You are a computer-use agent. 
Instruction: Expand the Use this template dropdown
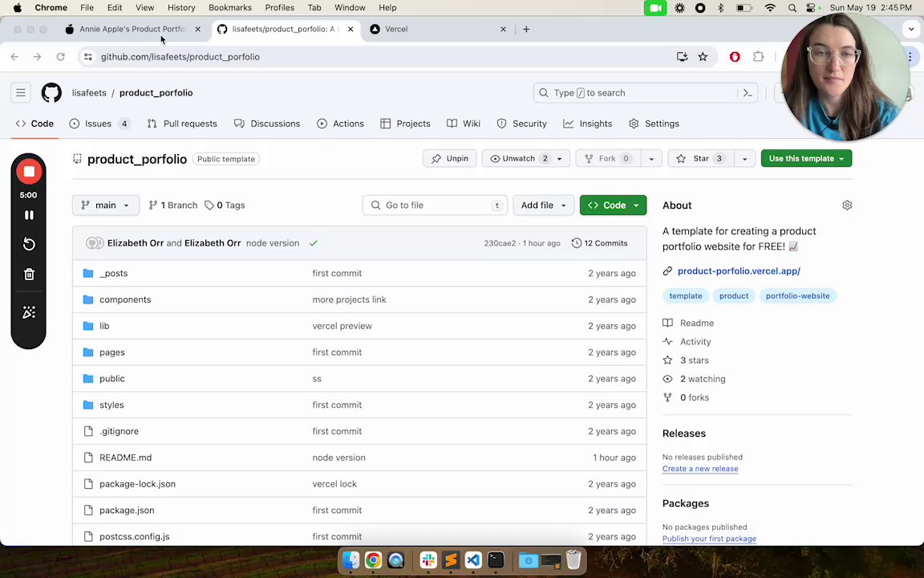pos(806,158)
